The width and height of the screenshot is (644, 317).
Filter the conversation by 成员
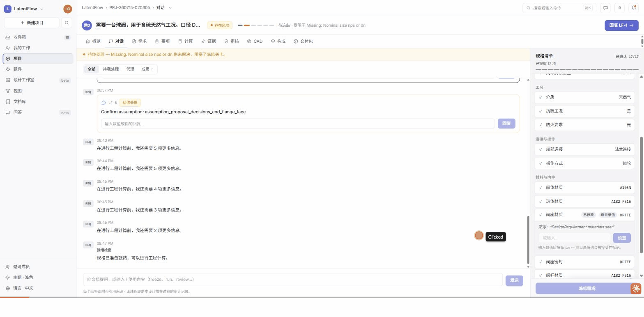click(147, 69)
